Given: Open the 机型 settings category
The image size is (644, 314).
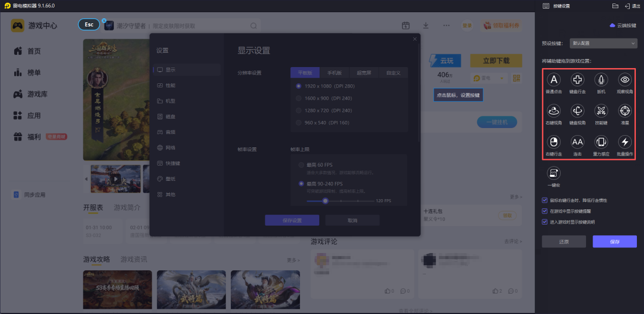Looking at the screenshot, I should point(187,101).
